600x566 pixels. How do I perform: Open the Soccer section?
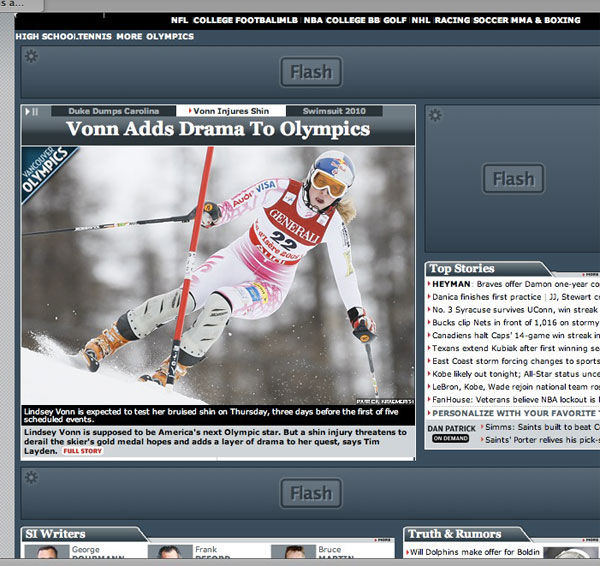tap(491, 20)
